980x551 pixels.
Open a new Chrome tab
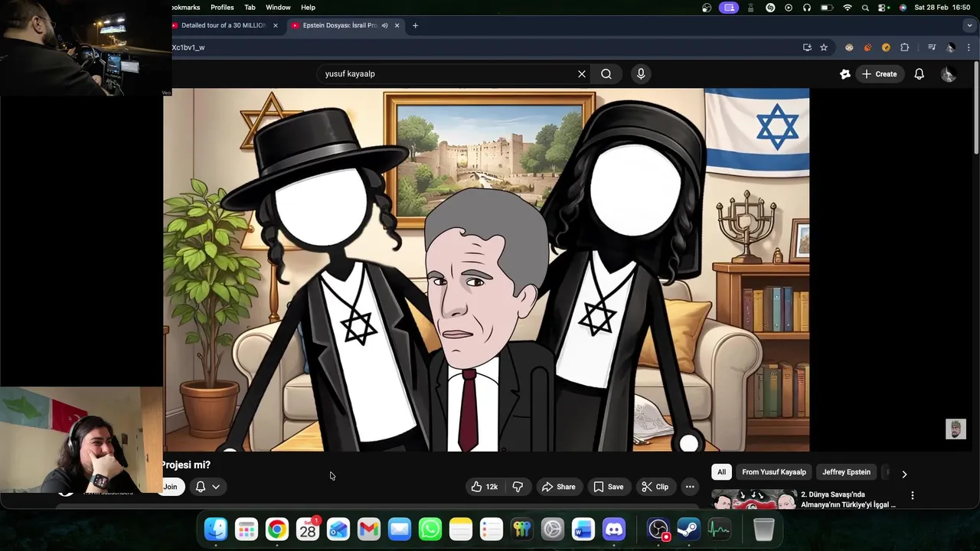pyautogui.click(x=415, y=25)
